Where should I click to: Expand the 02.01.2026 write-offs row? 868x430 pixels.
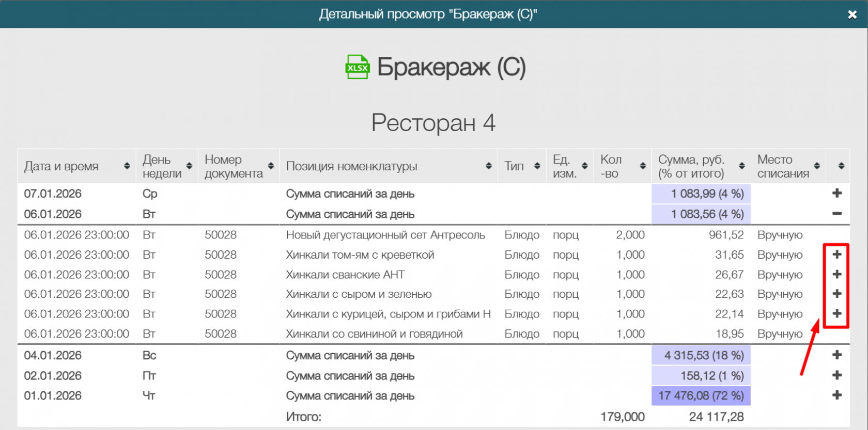coord(837,375)
